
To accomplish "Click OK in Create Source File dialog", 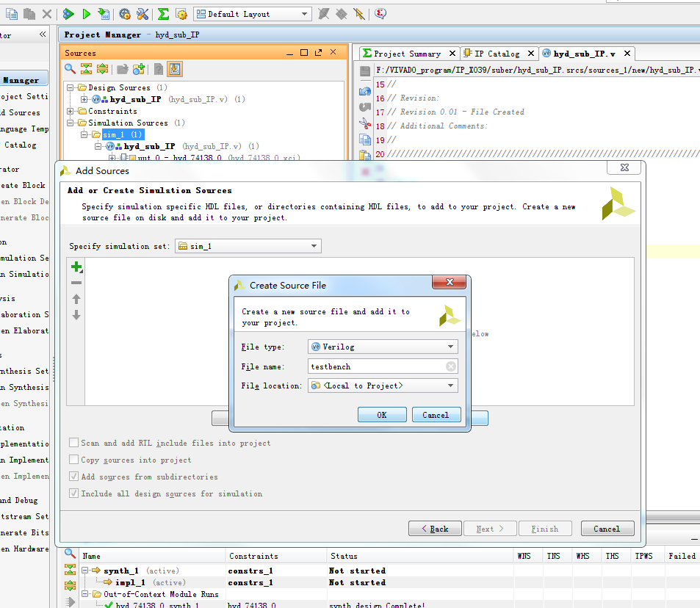I will click(x=382, y=415).
